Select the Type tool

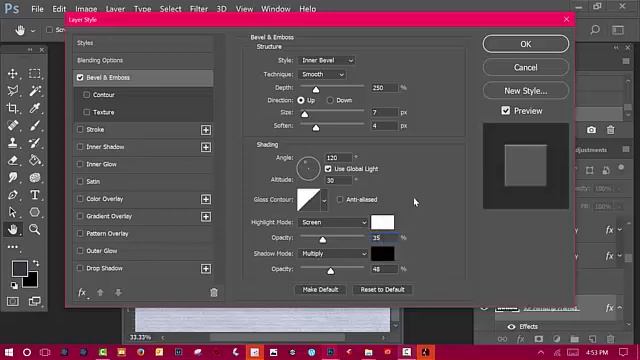35,195
